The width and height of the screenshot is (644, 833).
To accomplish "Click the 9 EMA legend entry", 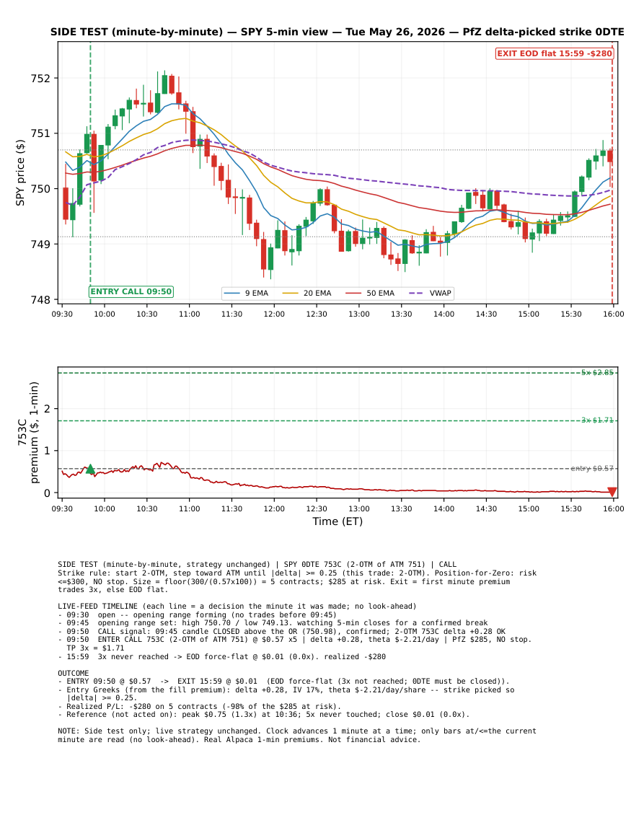I will click(x=246, y=294).
